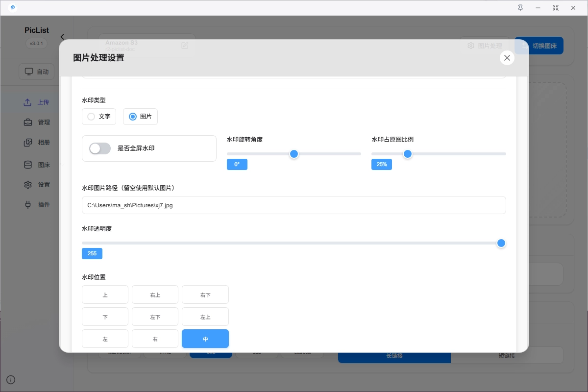588x392 pixels.
Task: Click the edit icon beside Amazon S3
Action: pyautogui.click(x=185, y=46)
